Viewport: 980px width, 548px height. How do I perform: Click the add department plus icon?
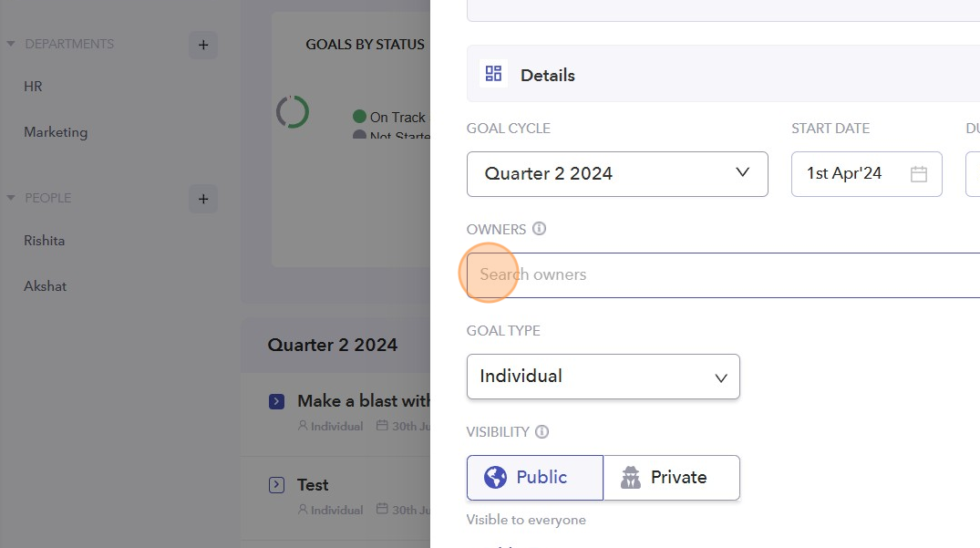pyautogui.click(x=203, y=45)
